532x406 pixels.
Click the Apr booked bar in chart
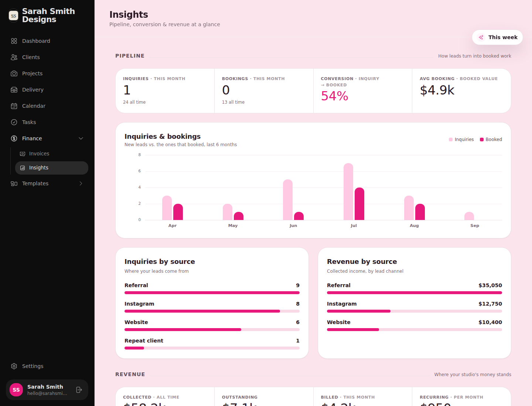pos(178,212)
